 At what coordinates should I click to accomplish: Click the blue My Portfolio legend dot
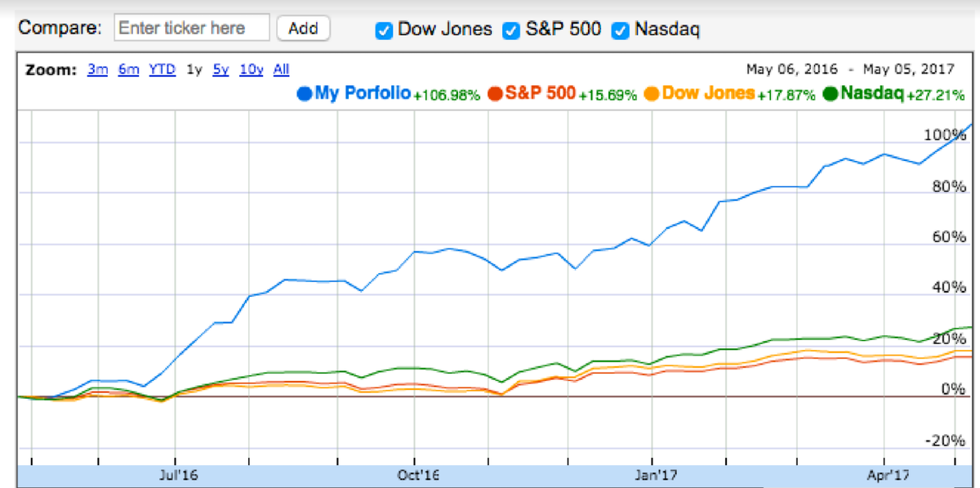(x=305, y=94)
